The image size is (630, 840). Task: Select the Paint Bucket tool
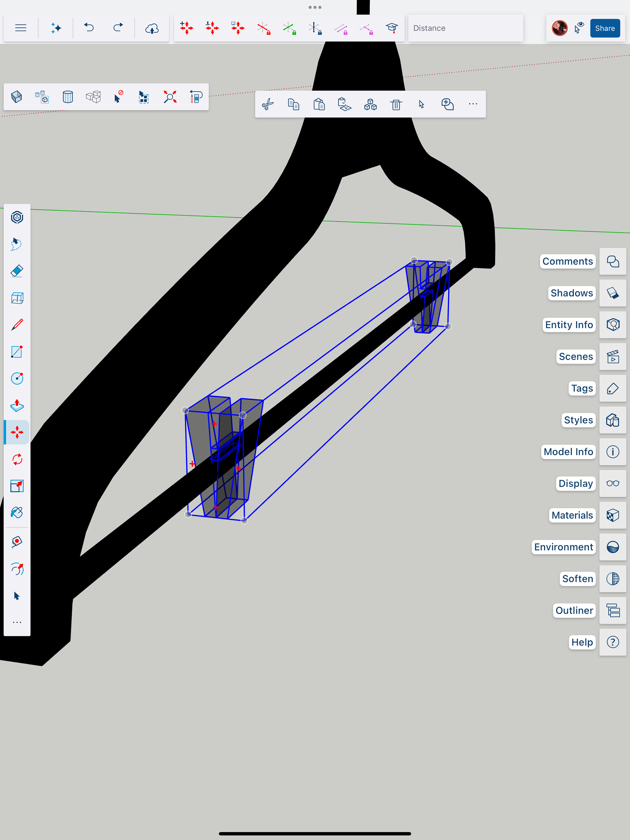17,513
